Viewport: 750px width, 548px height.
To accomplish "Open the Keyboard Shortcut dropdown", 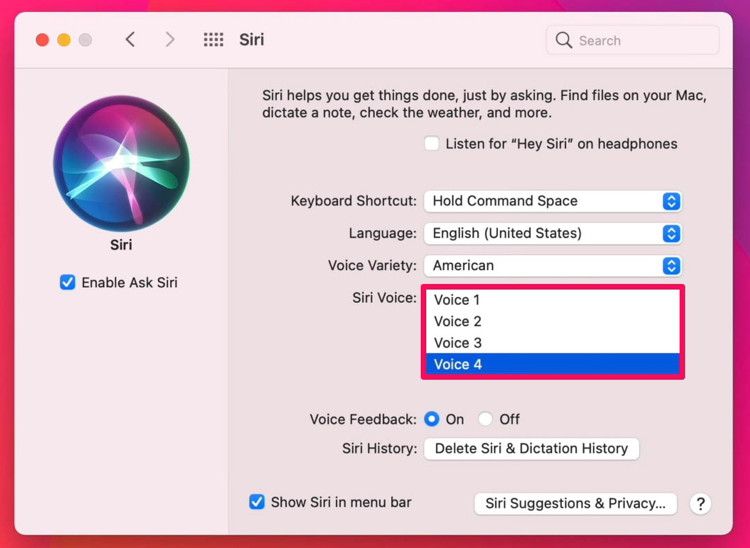I will pos(553,201).
